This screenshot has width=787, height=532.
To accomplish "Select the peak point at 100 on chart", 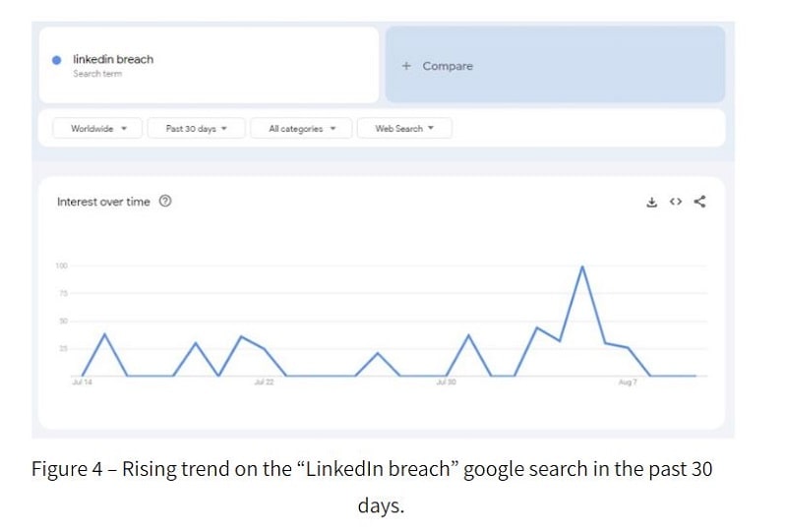I will pos(582,266).
